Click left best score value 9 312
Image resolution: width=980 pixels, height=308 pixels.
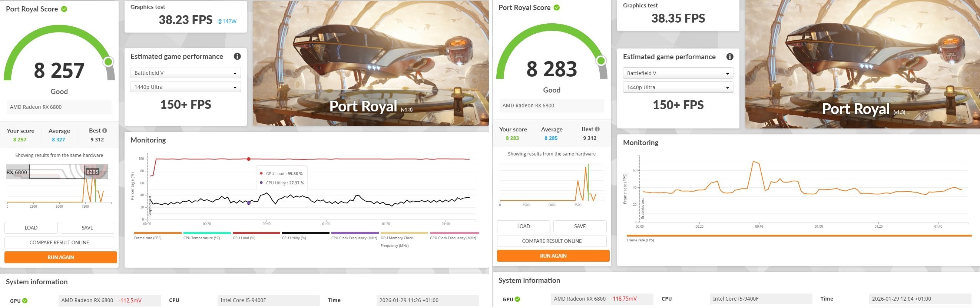(97, 140)
